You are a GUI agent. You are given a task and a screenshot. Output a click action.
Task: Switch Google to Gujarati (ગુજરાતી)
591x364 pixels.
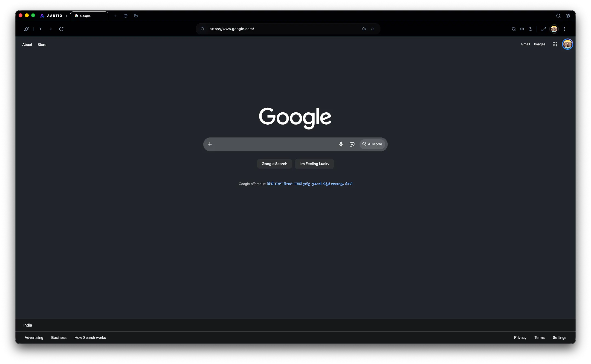coord(317,184)
